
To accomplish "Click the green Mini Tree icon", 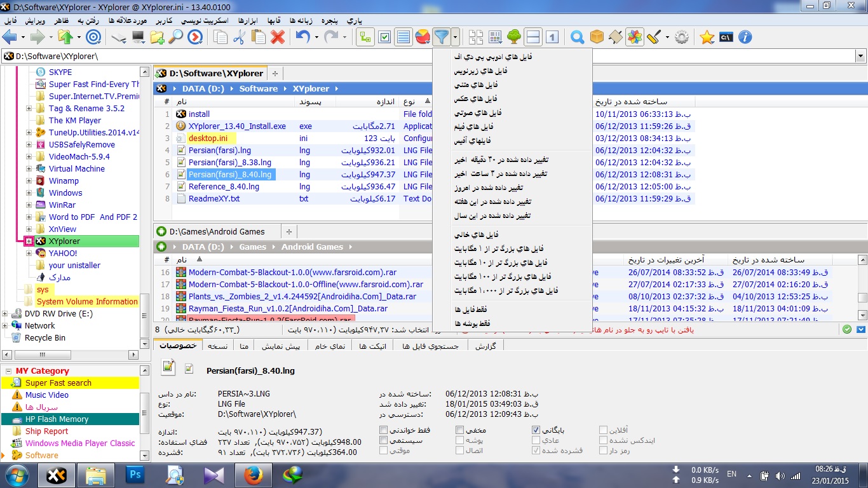I will tap(514, 37).
